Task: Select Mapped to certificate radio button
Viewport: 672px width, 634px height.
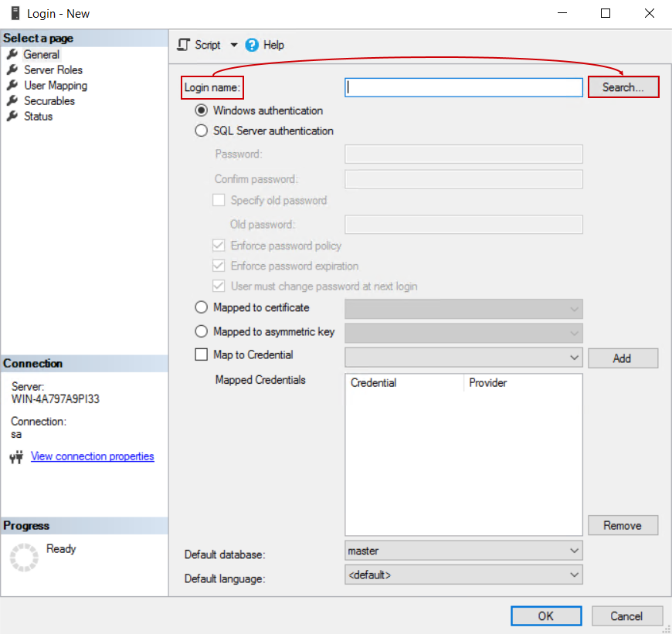Action: tap(202, 307)
